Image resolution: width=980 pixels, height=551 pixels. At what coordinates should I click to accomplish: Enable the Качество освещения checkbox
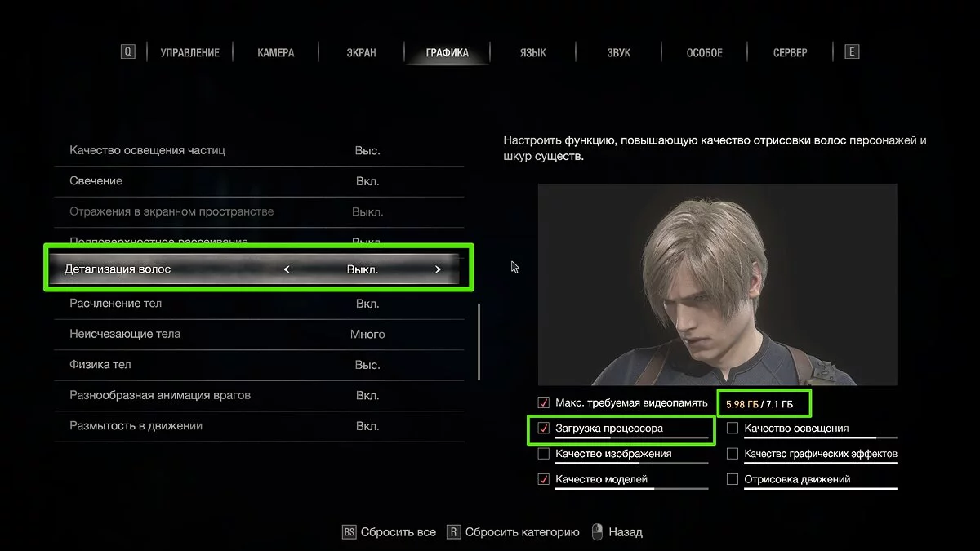coord(733,429)
